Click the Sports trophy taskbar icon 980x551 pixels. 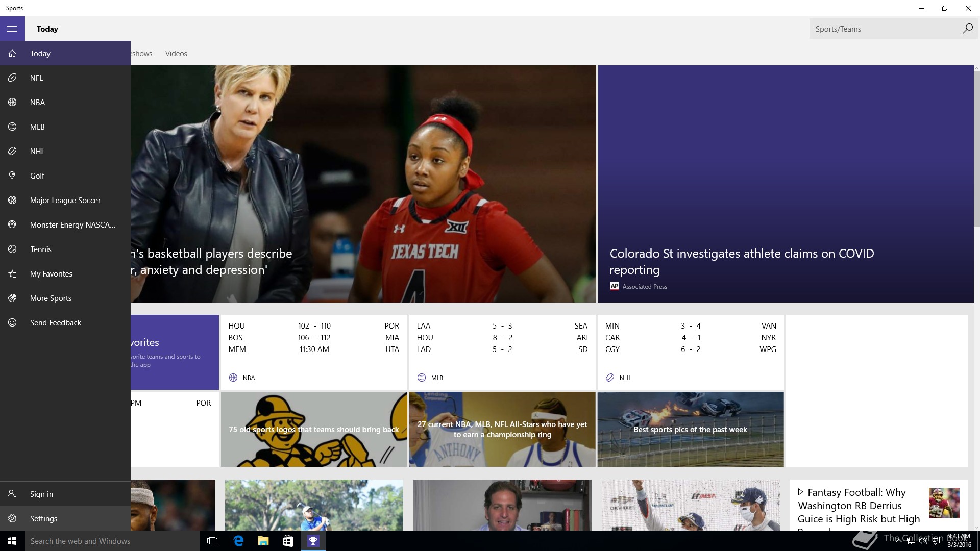[x=313, y=541]
